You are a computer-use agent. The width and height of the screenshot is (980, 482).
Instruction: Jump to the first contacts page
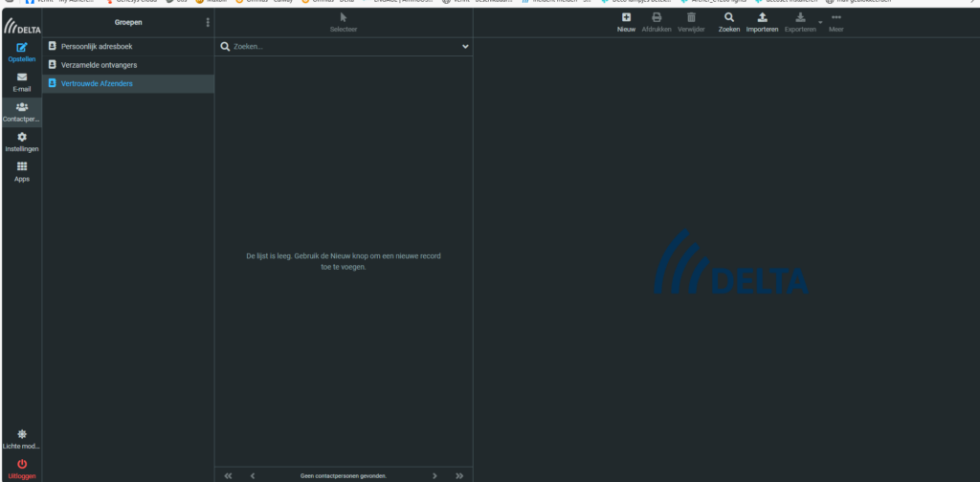[x=228, y=475]
